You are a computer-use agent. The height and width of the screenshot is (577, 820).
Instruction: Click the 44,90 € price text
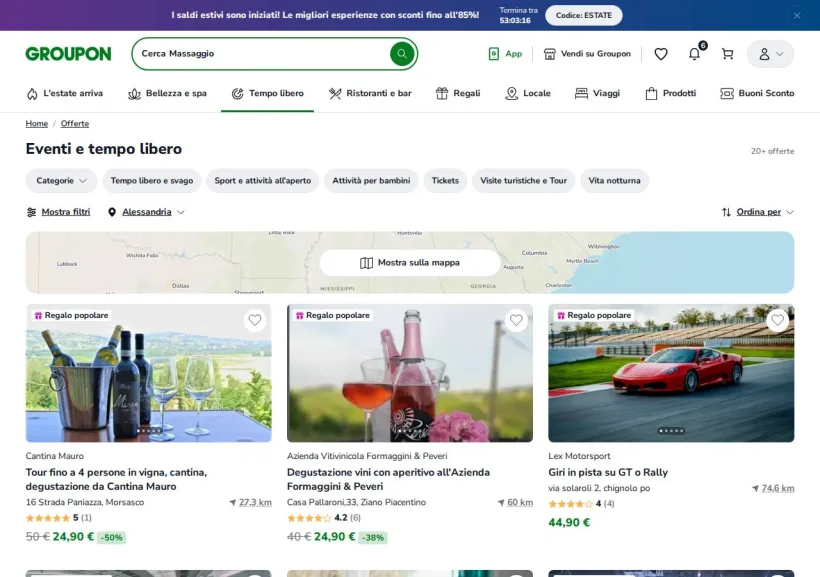click(569, 522)
